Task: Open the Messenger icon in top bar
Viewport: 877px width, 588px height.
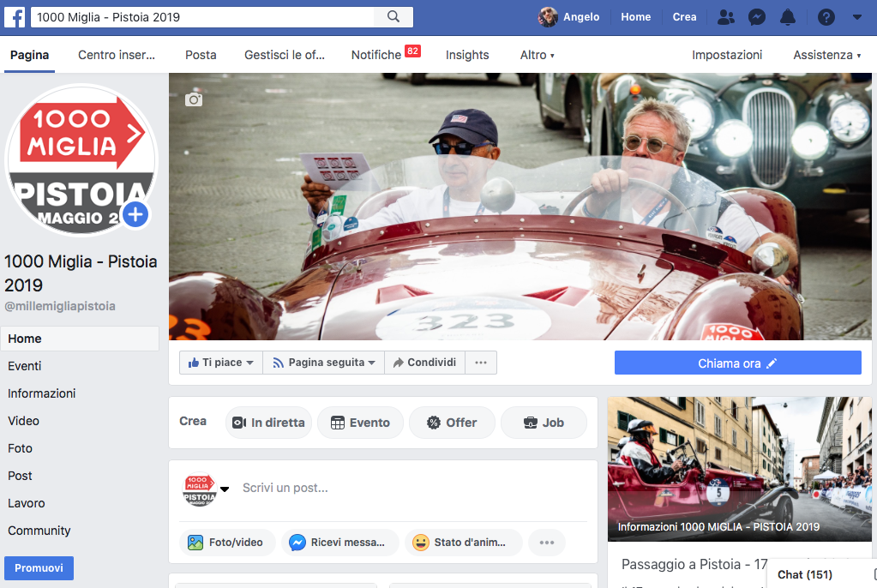Action: tap(757, 17)
